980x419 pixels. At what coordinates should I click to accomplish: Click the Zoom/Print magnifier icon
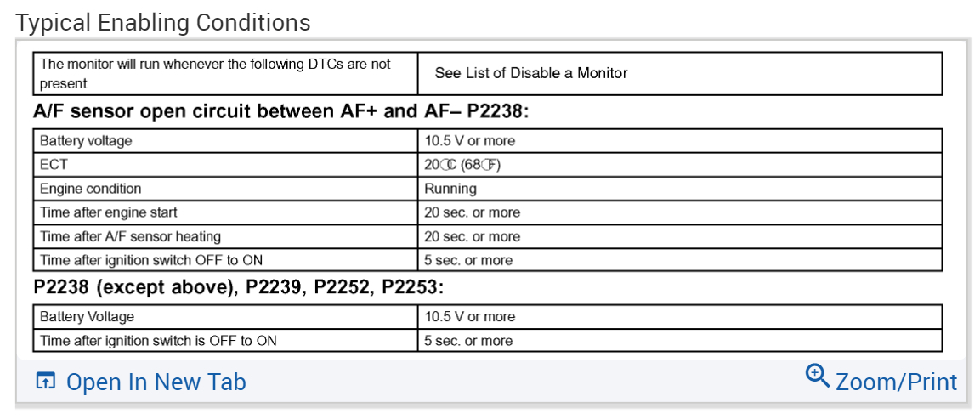(x=818, y=376)
